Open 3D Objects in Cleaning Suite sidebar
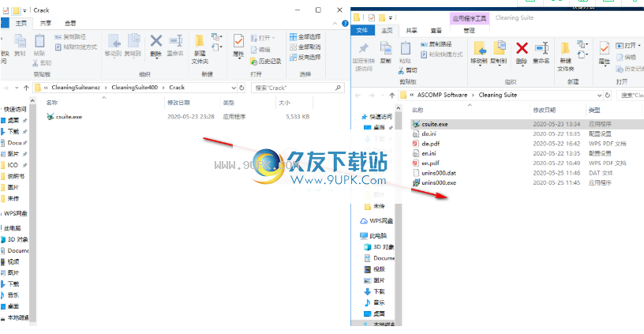Viewport: 644px width, 334px height. (379, 247)
